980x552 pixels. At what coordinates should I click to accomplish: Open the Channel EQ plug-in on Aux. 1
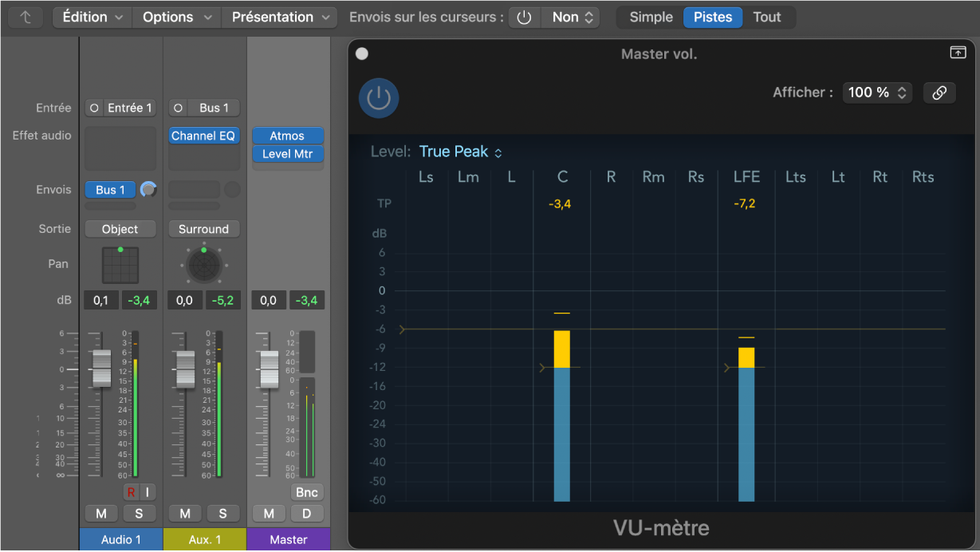pos(204,136)
